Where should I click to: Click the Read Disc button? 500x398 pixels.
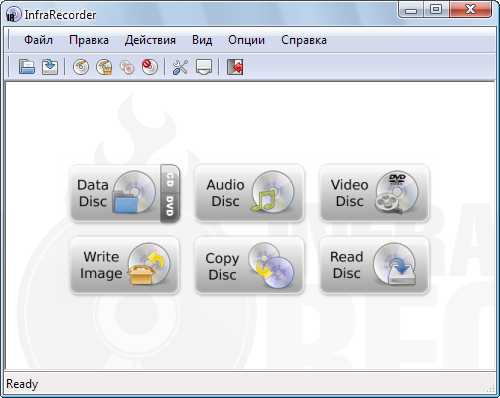click(x=374, y=265)
